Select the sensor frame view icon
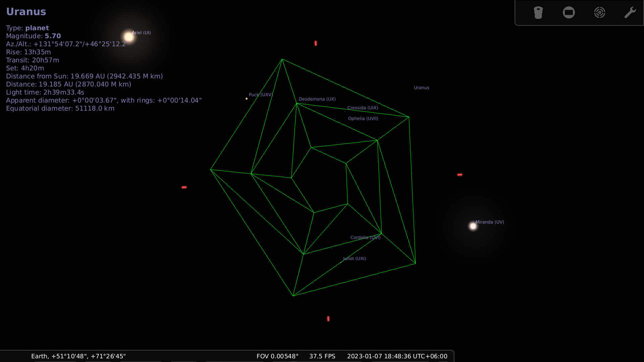This screenshot has height=362, width=644. (569, 12)
